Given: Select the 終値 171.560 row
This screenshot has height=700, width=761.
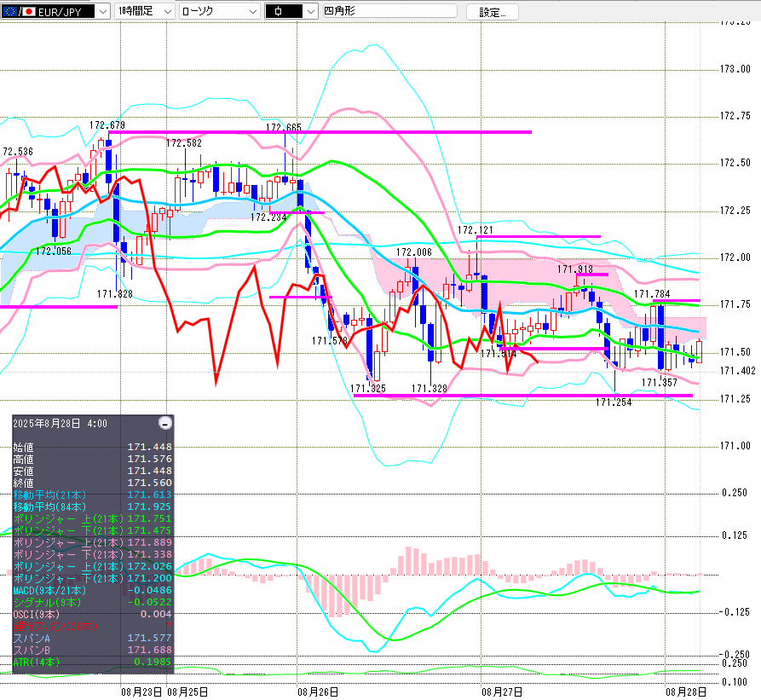Looking at the screenshot, I should 92,483.
